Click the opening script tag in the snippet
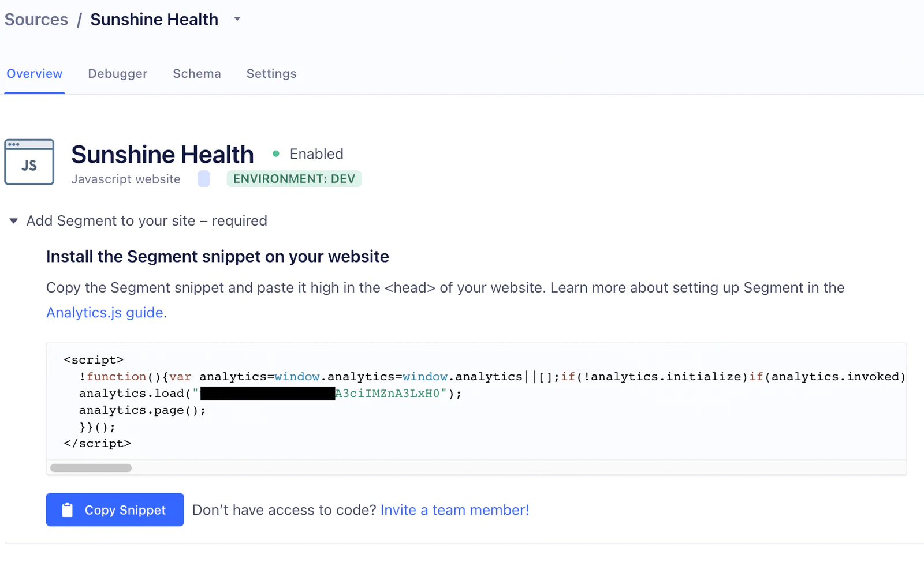 94,360
